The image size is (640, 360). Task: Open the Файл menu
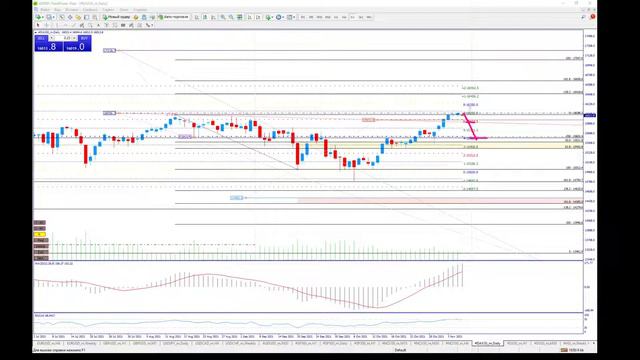tap(45, 9)
